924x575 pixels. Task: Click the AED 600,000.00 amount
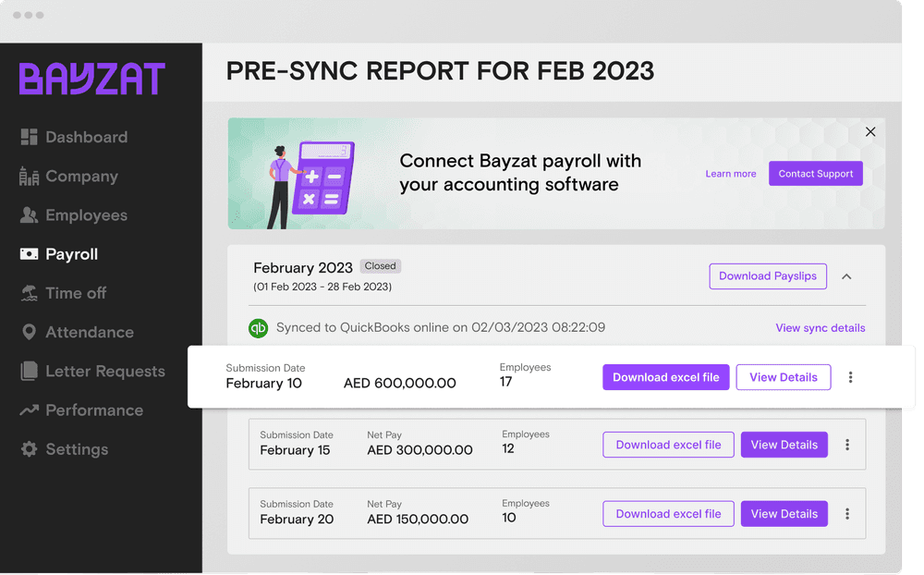(x=399, y=384)
